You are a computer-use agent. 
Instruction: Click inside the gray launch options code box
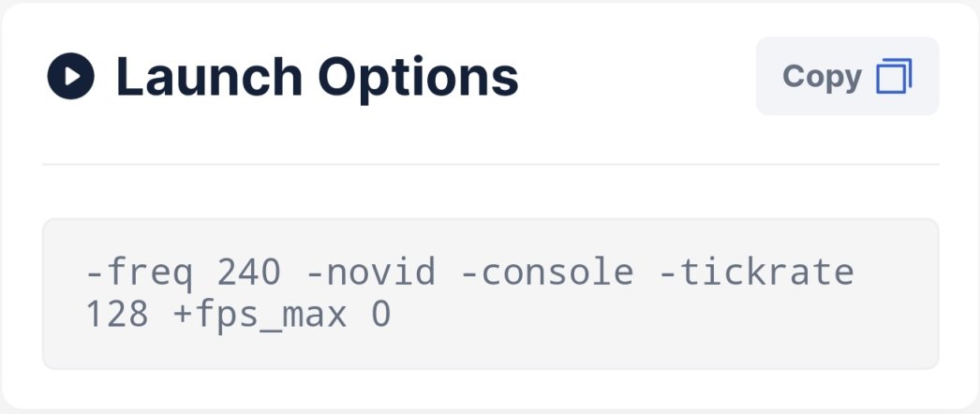491,293
